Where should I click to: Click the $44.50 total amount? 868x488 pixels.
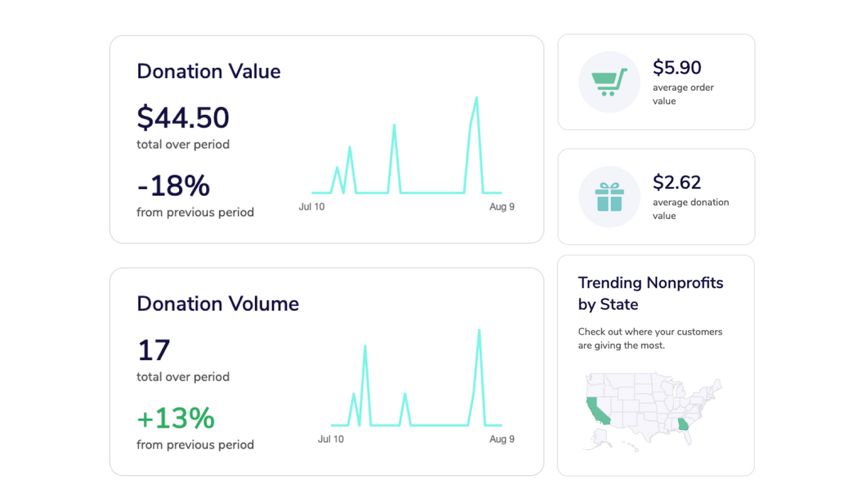[183, 118]
